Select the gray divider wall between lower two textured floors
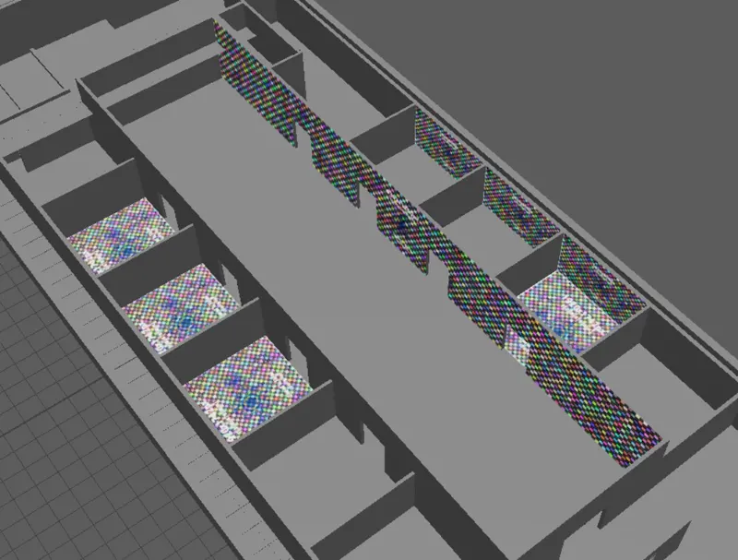The height and width of the screenshot is (560, 738). tap(221, 328)
